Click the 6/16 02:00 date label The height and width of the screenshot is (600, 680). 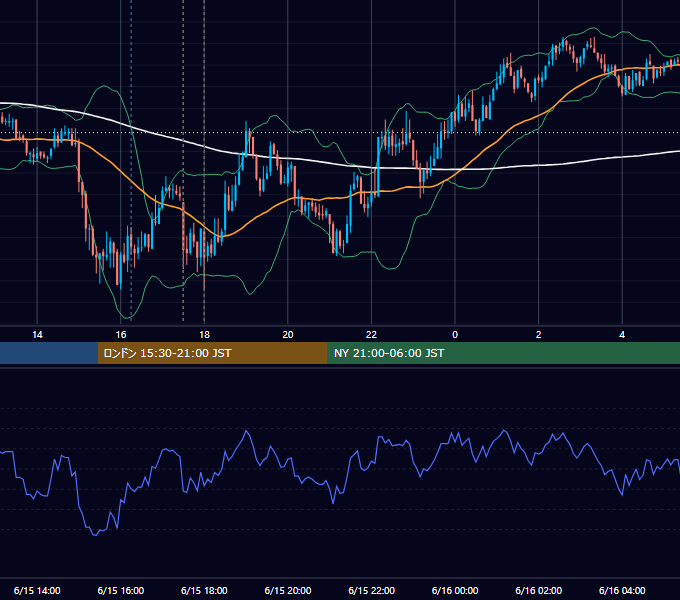(x=539, y=590)
